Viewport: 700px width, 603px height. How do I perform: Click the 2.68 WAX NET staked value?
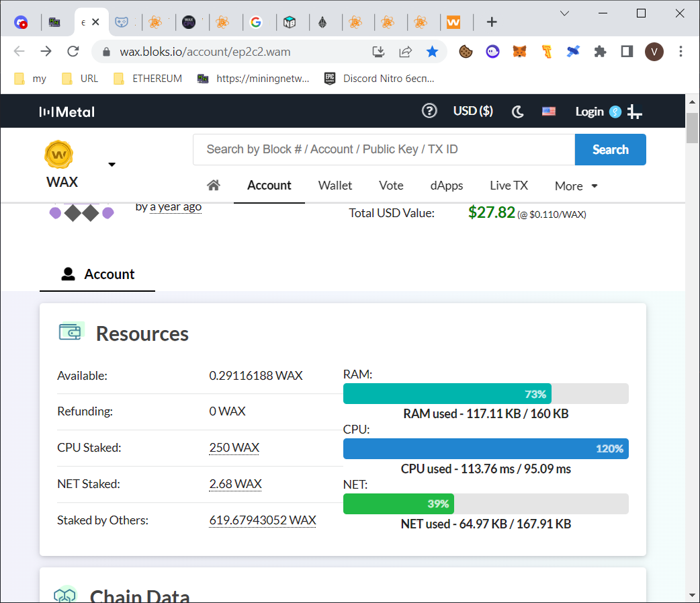(235, 484)
